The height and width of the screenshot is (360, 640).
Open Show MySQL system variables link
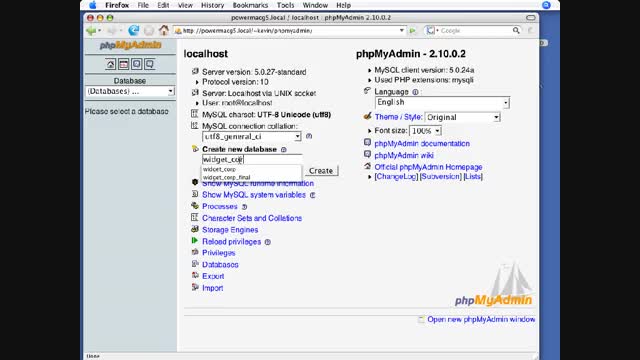[x=254, y=195]
